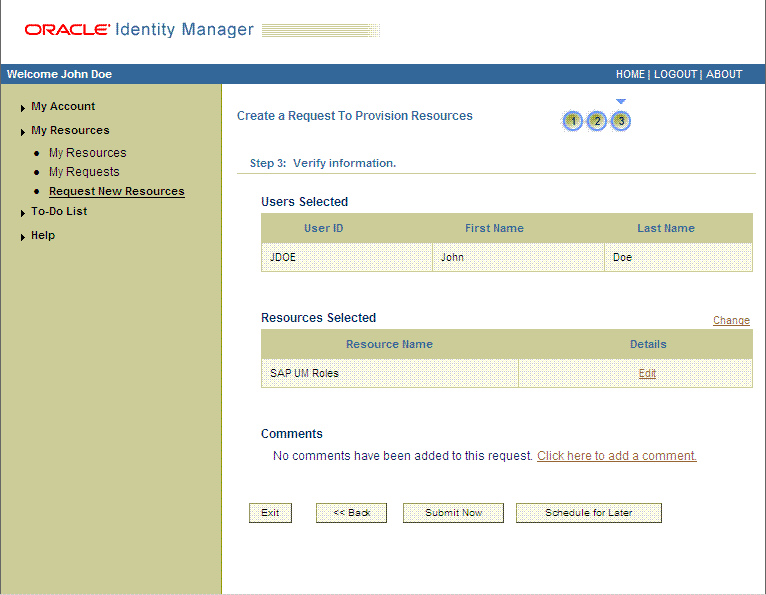Open the Help menu label
This screenshot has height=595, width=766.
[x=43, y=235]
